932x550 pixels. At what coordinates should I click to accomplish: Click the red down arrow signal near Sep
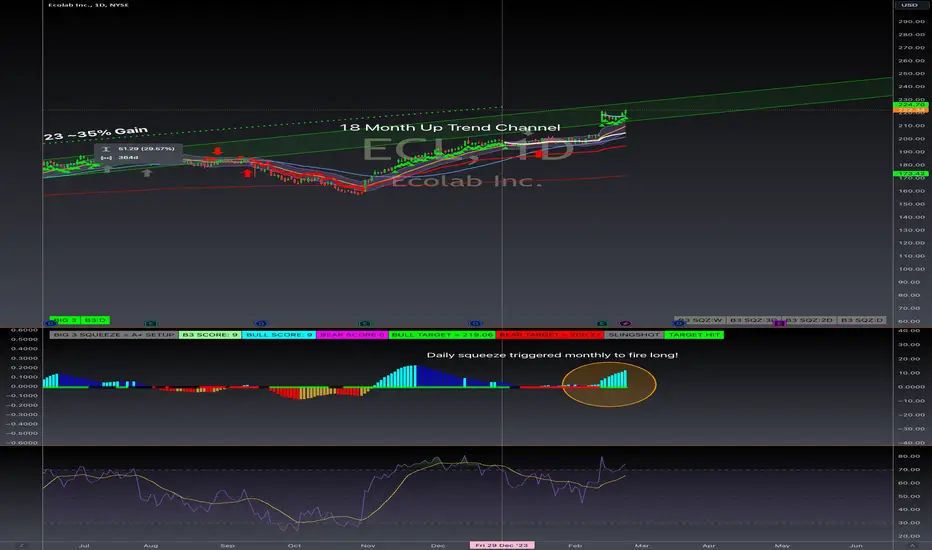tap(218, 151)
